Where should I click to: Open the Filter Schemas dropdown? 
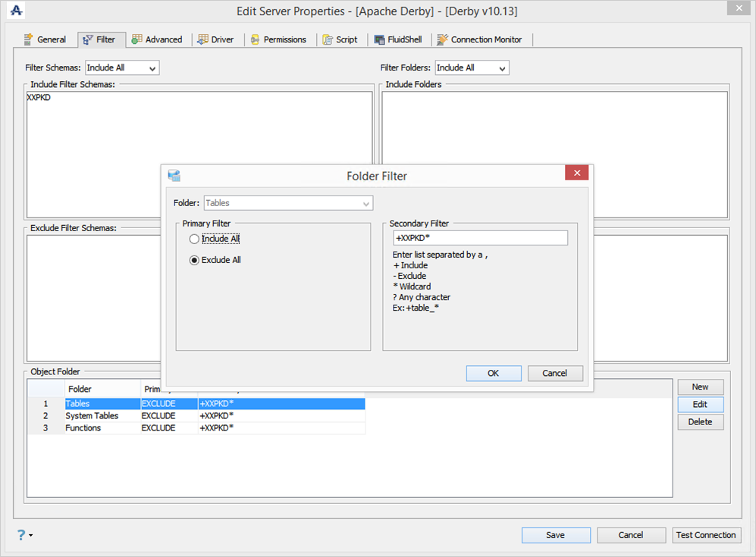pos(123,68)
